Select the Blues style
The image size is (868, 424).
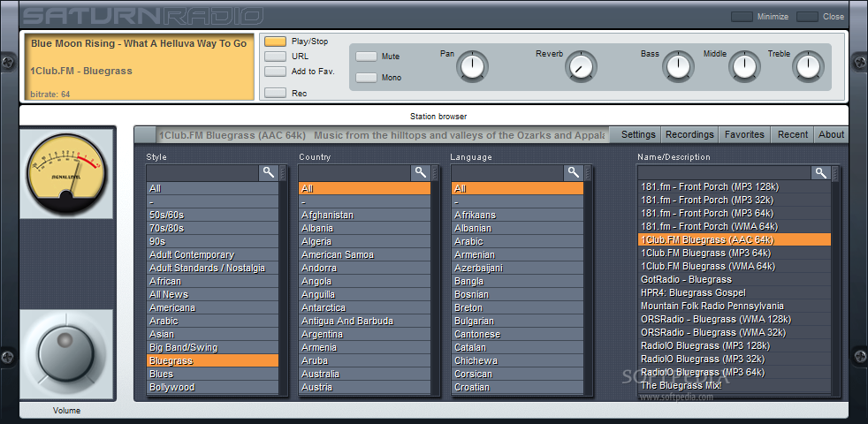[212, 375]
